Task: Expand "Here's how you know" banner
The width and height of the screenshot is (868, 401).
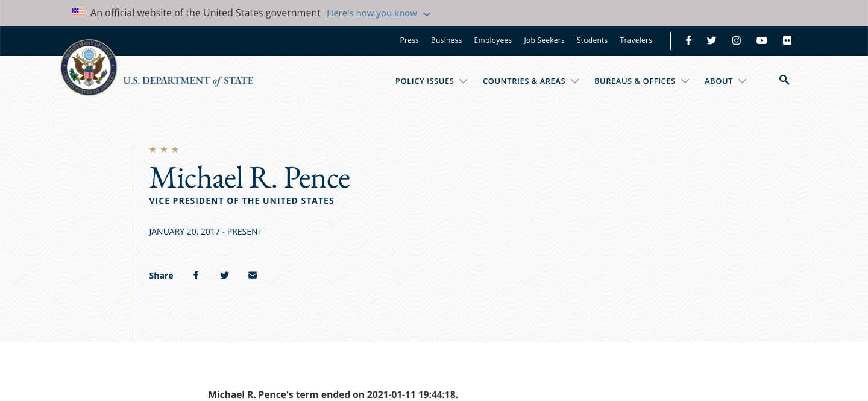Action: pyautogui.click(x=378, y=13)
